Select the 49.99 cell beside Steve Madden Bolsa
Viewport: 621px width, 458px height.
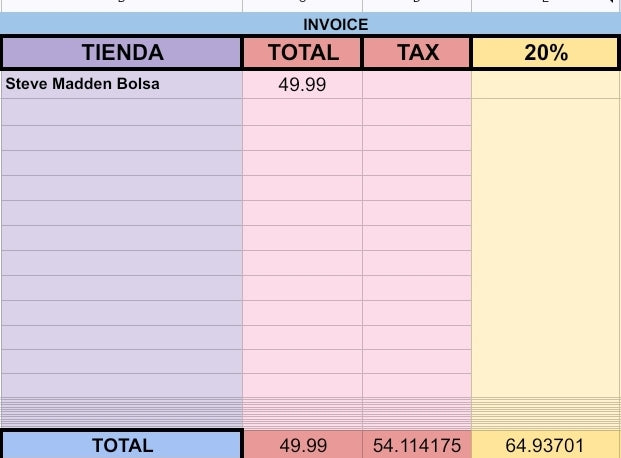tap(302, 85)
